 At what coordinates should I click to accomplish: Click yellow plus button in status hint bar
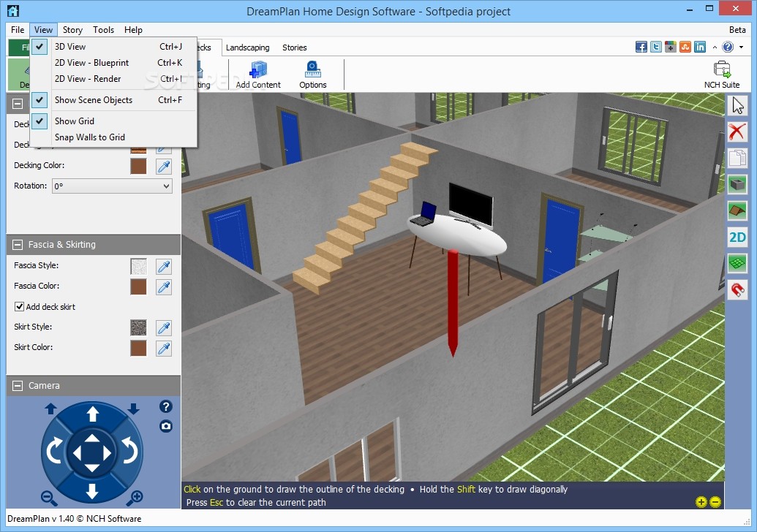tap(701, 502)
